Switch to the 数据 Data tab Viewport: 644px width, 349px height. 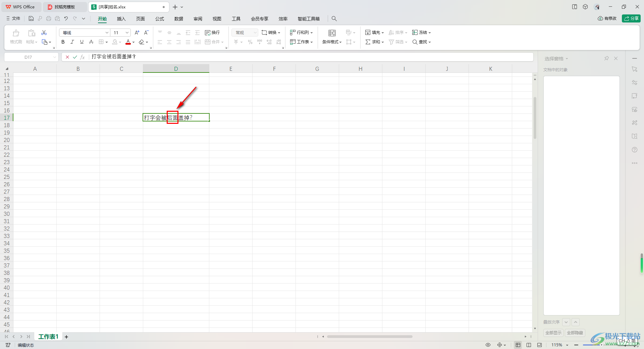click(x=179, y=19)
